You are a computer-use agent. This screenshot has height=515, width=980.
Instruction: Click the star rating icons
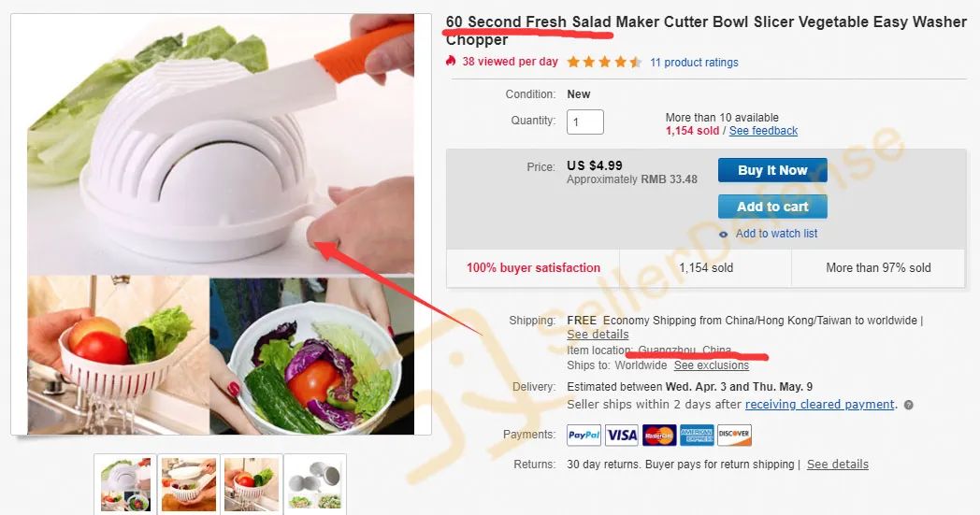click(604, 62)
